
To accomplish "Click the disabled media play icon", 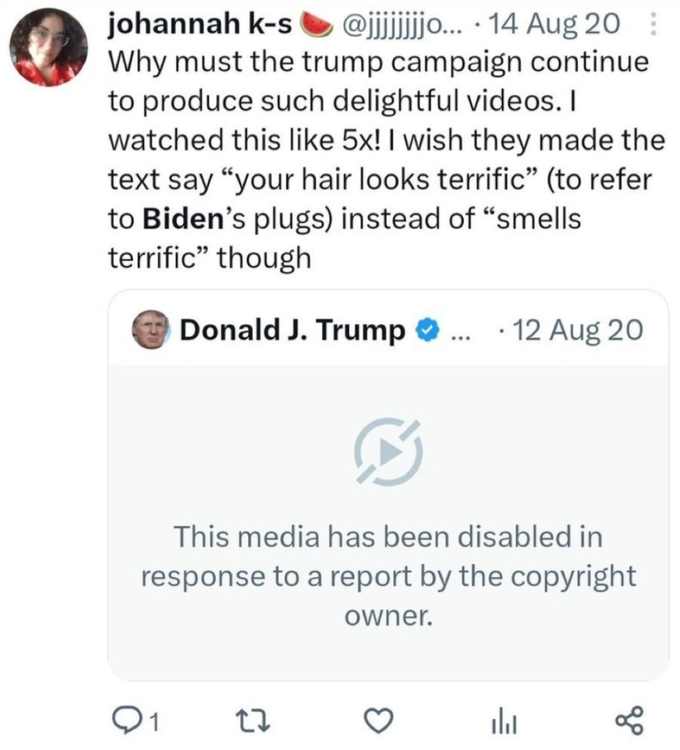I will pos(388,452).
